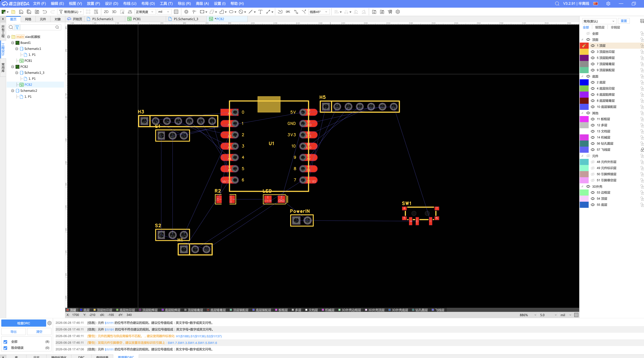
Task: Toggle visibility of 53 边框层
Action: click(x=593, y=193)
